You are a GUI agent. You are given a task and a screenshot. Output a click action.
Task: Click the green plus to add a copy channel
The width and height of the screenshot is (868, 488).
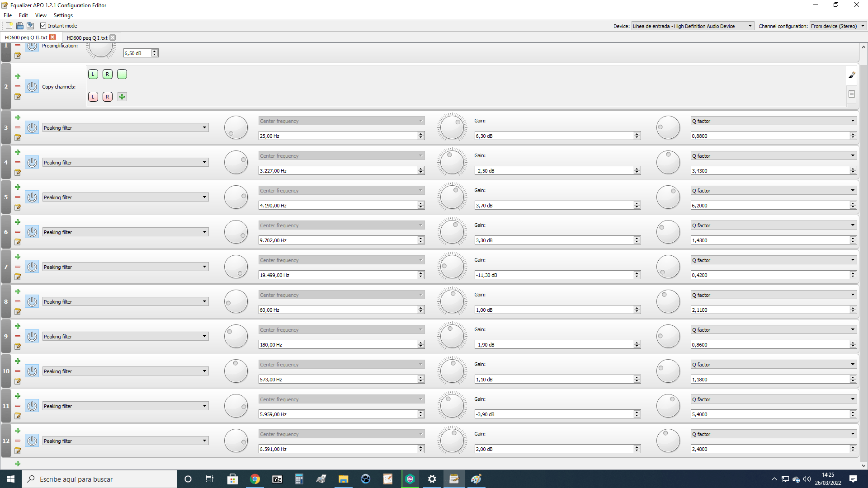(122, 97)
